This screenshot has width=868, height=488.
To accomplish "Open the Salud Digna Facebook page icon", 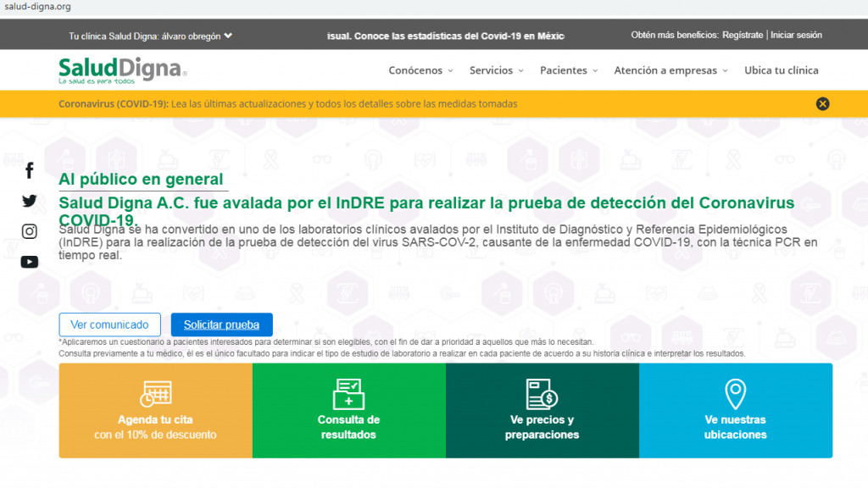I will point(30,170).
